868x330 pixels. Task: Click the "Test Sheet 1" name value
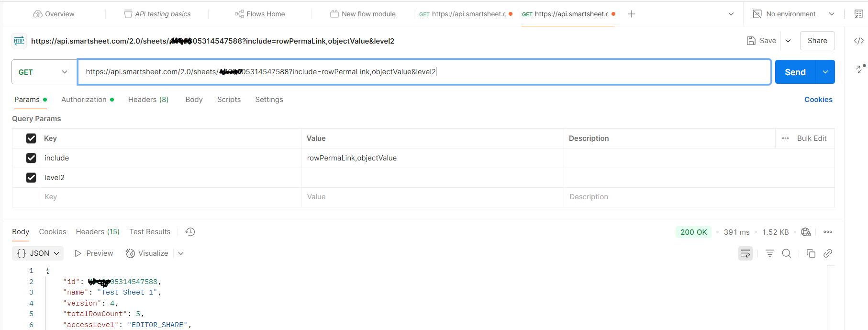[127, 292]
